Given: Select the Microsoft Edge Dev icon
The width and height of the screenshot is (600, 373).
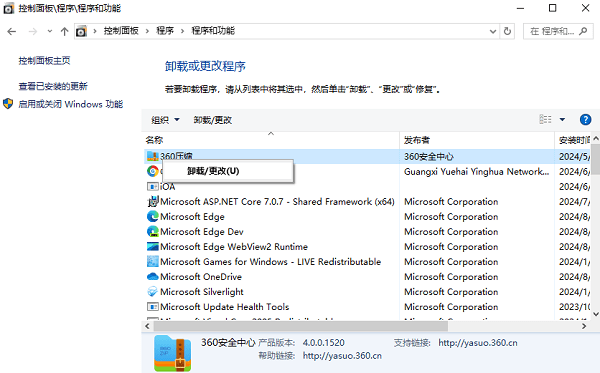Looking at the screenshot, I should [153, 231].
